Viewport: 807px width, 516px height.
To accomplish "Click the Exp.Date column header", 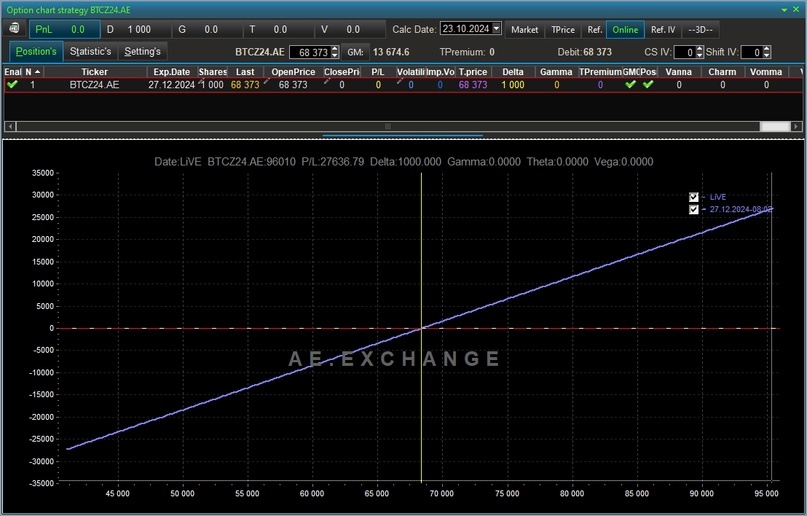I will click(x=172, y=72).
